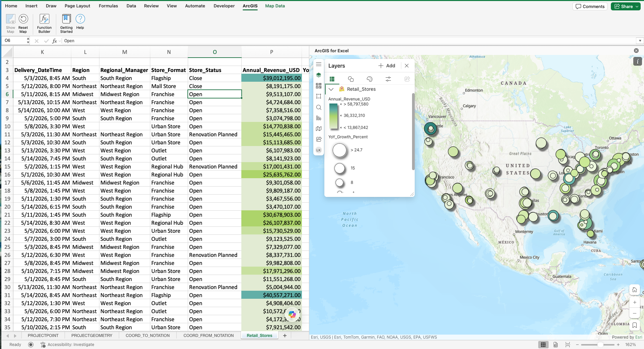The height and width of the screenshot is (349, 644).
Task: Open the layer shapes/clustering tab icon
Action: coord(351,79)
